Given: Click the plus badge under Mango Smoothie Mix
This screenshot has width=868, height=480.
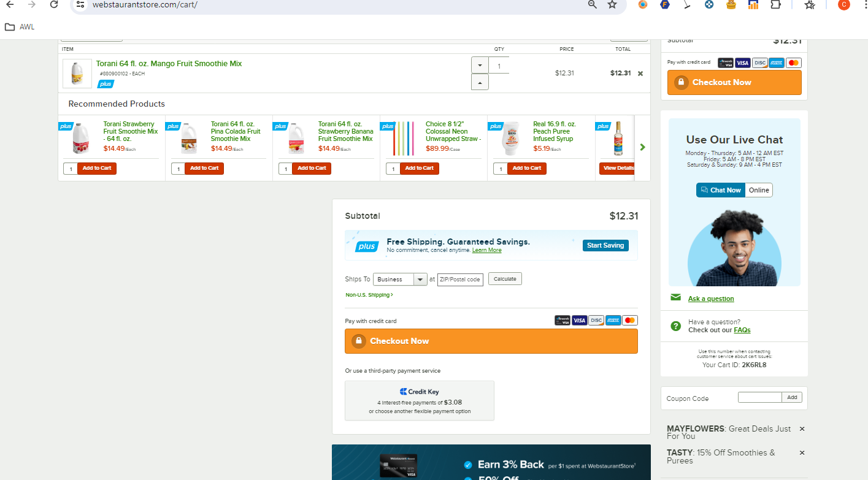Looking at the screenshot, I should pyautogui.click(x=106, y=84).
